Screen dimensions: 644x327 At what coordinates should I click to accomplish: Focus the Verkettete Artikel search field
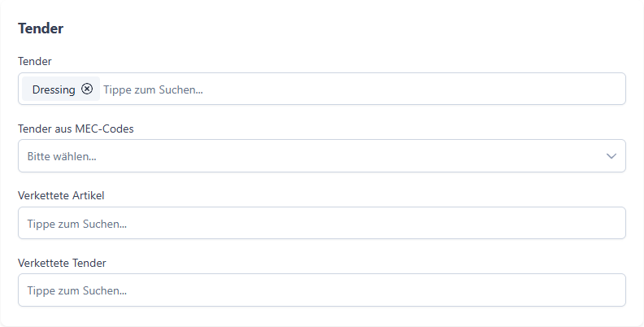[322, 223]
